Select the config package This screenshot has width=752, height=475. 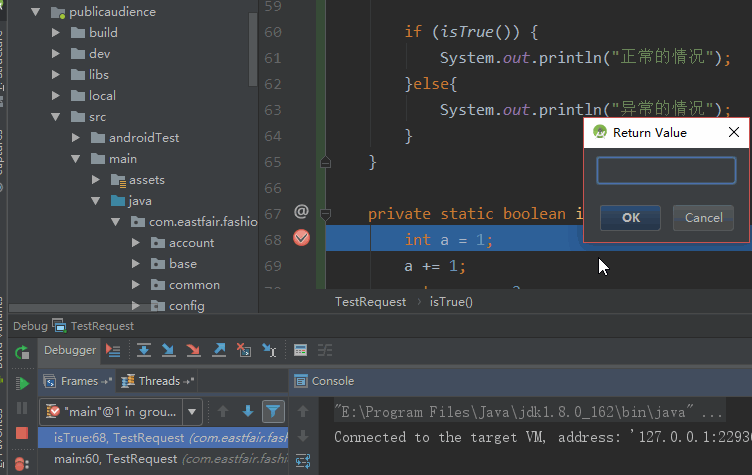186,306
